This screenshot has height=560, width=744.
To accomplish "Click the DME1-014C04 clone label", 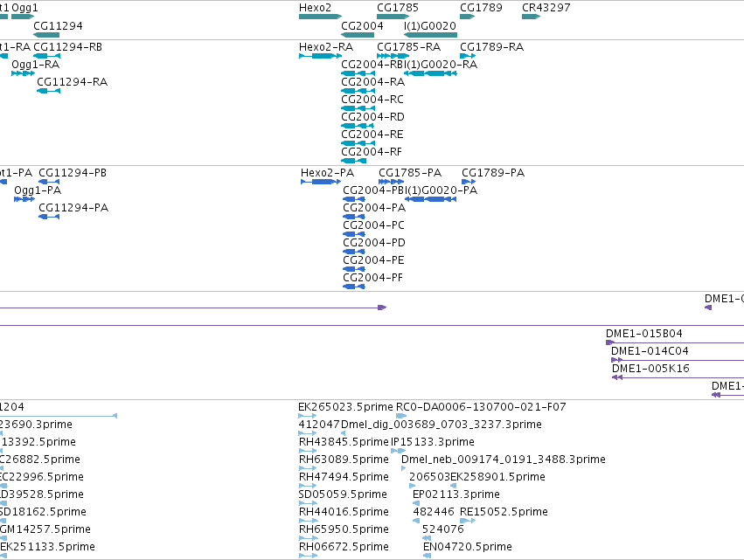I will click(x=650, y=351).
